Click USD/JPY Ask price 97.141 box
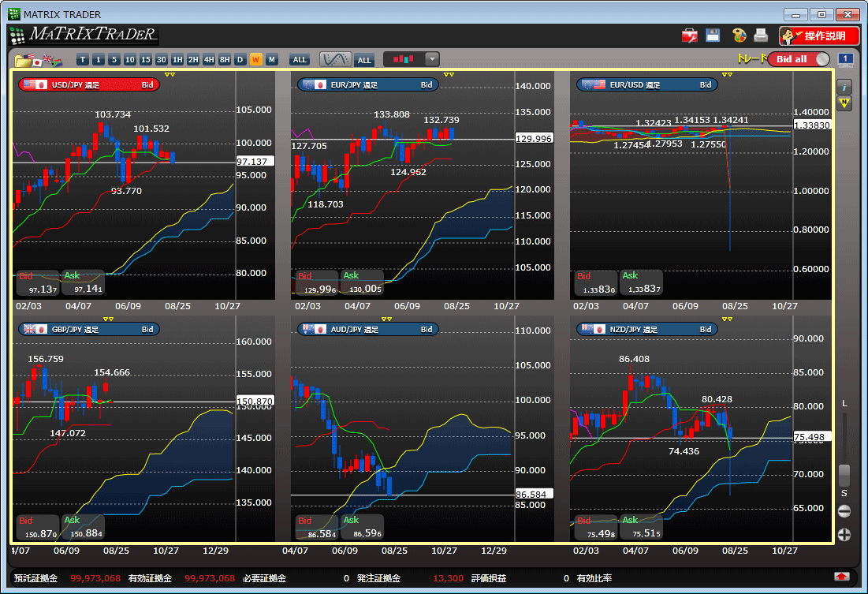 coord(83,282)
